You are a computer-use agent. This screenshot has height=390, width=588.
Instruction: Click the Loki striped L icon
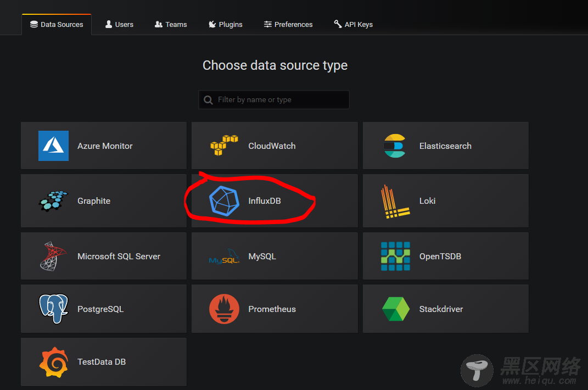395,202
